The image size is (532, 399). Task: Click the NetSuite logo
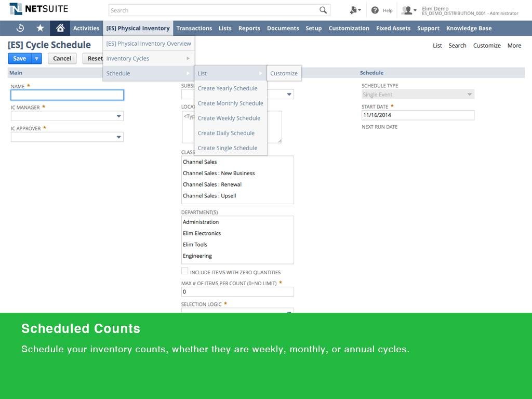pos(38,9)
